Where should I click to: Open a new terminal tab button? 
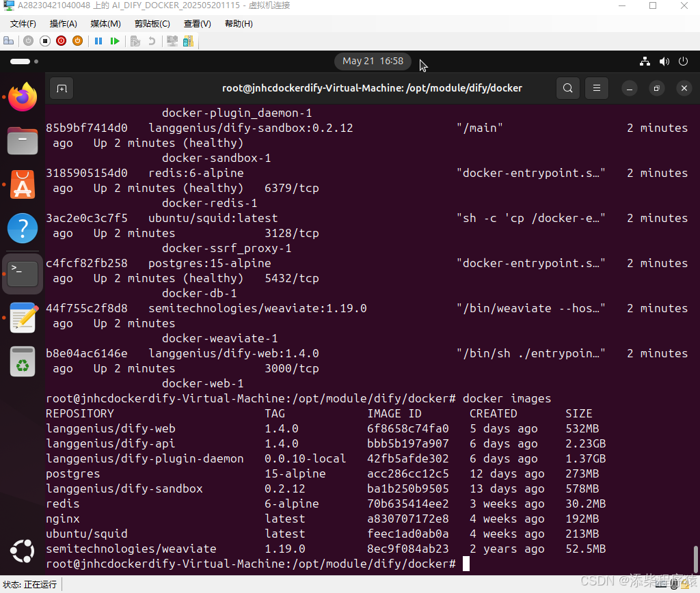tap(62, 88)
